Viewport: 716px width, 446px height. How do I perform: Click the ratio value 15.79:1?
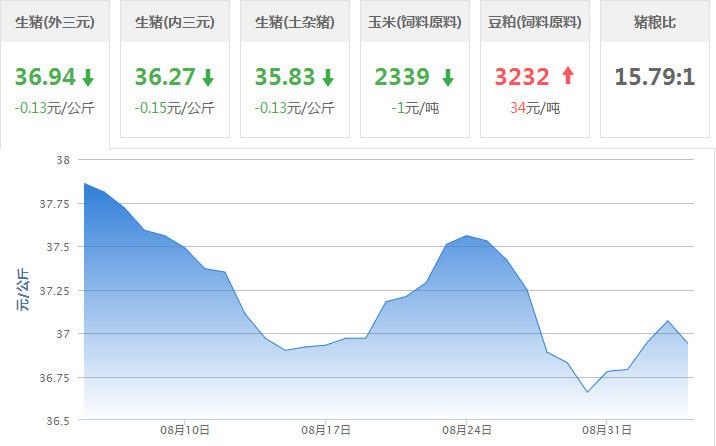pyautogui.click(x=655, y=77)
